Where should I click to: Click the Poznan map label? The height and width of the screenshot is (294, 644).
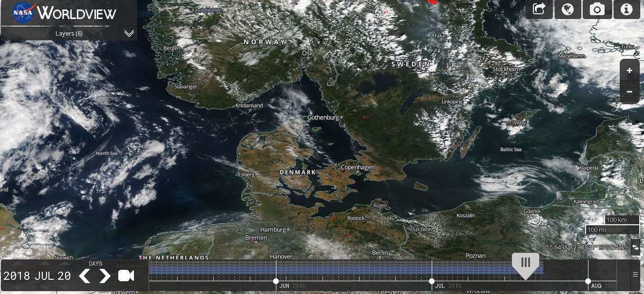point(476,256)
